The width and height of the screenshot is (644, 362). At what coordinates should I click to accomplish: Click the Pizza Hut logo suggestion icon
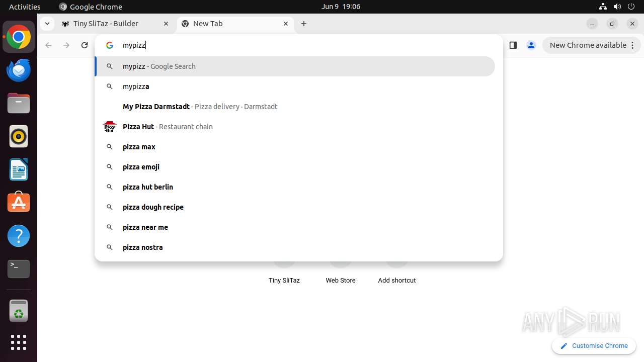pos(109,127)
